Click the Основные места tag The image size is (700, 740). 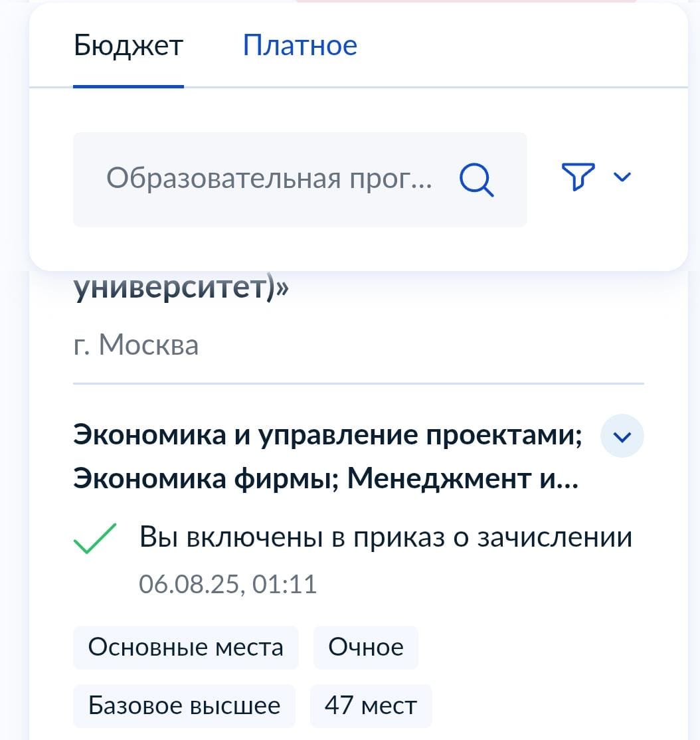click(x=185, y=647)
